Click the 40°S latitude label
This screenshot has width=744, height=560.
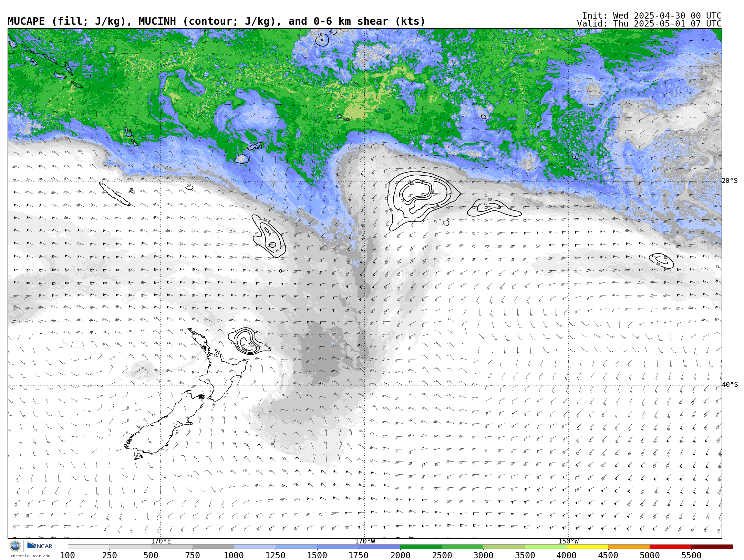[730, 385]
